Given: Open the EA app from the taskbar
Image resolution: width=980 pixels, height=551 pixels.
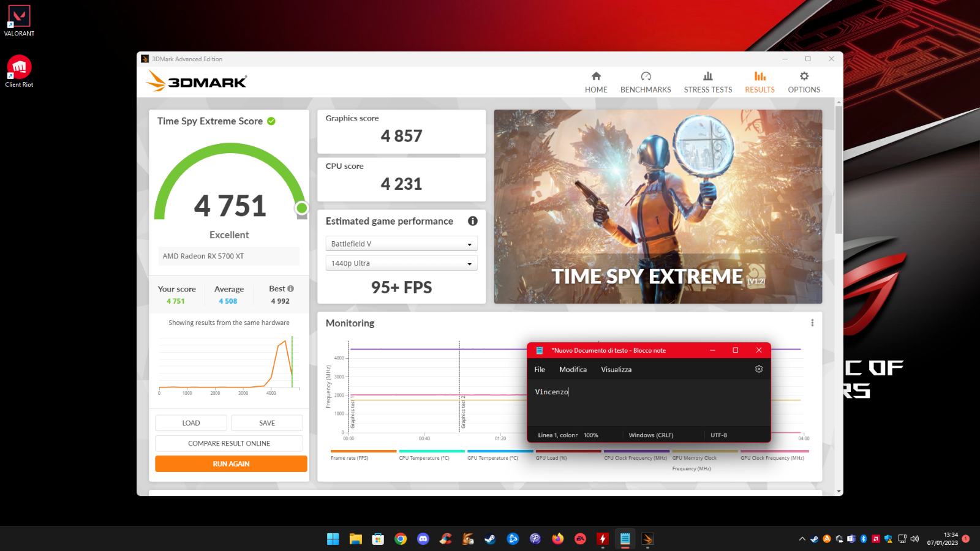Looking at the screenshot, I should (580, 539).
